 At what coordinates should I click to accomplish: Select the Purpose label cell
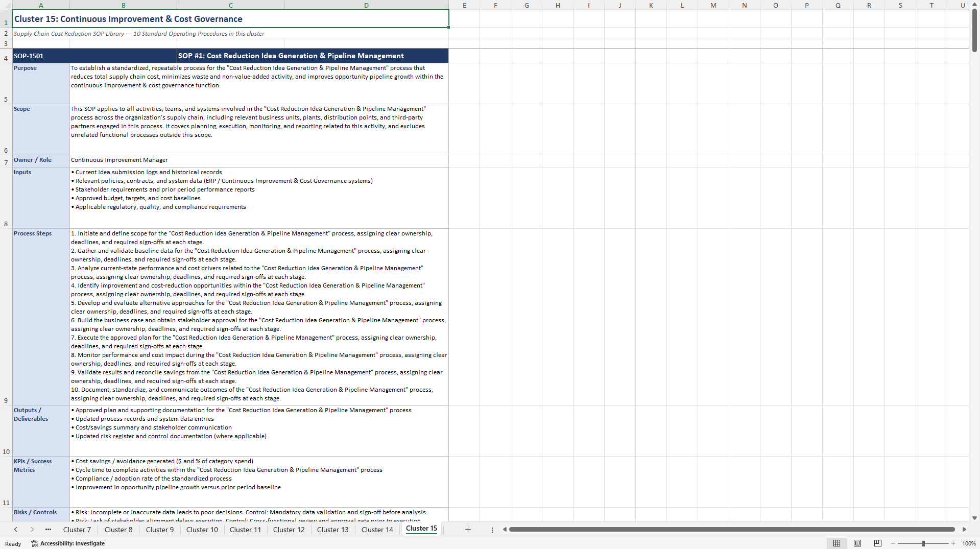(x=41, y=83)
